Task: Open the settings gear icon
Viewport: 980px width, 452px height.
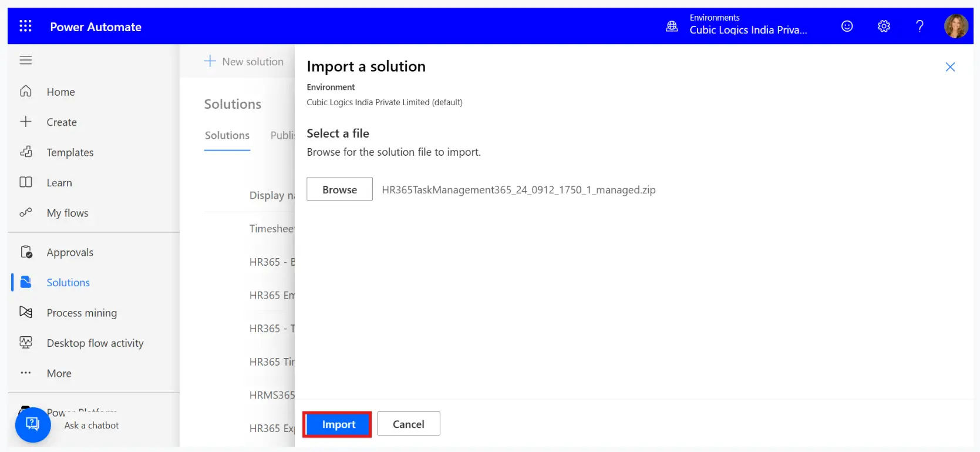Action: (x=884, y=26)
